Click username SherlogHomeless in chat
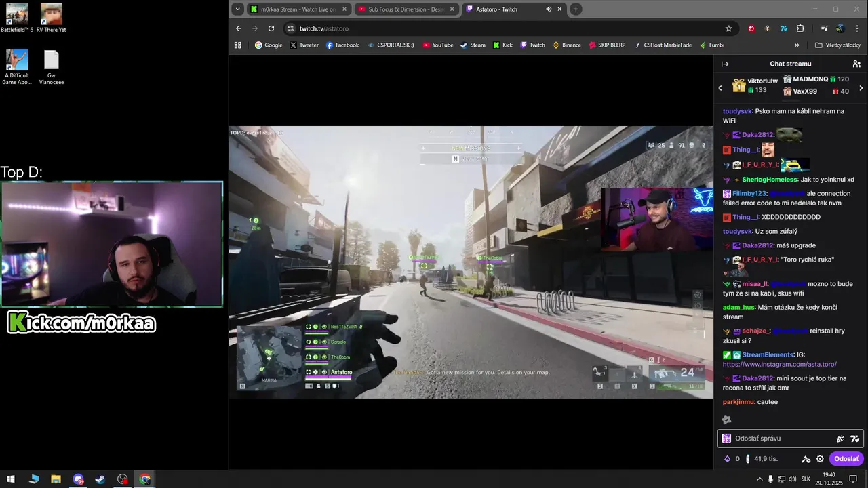 [770, 180]
